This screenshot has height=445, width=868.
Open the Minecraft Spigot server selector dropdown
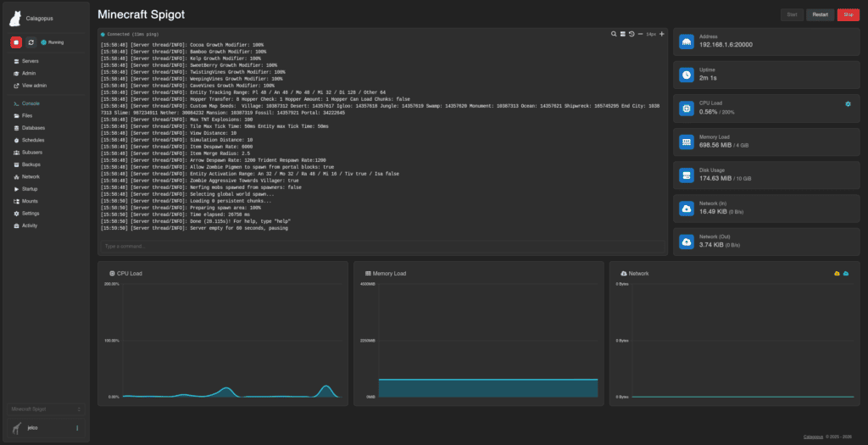pyautogui.click(x=46, y=409)
